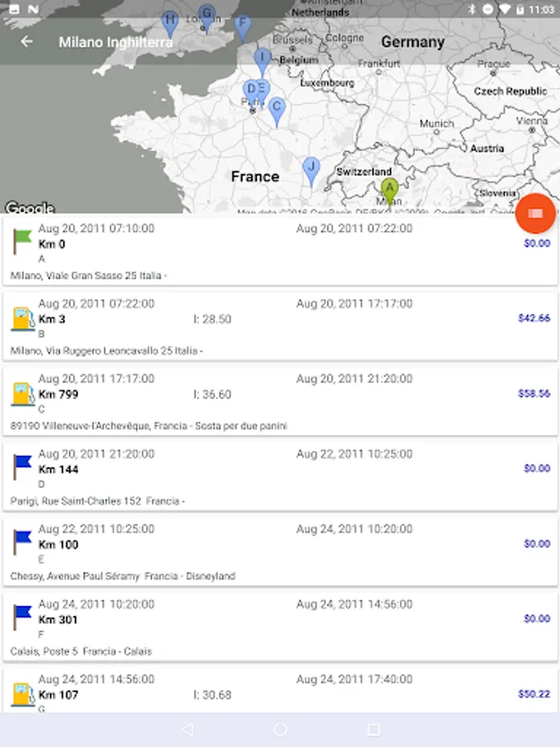
Task: Tap the l: 30.68 fuel value
Action: tap(212, 695)
